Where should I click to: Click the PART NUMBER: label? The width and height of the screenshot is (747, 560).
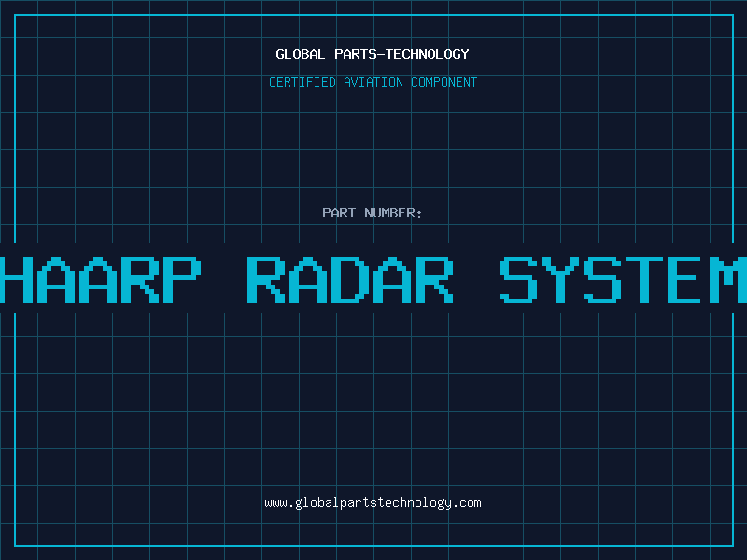pyautogui.click(x=373, y=213)
